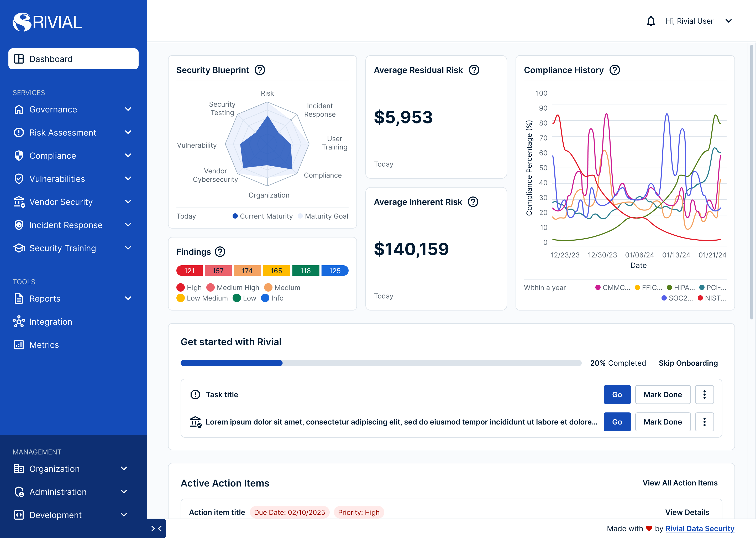The height and width of the screenshot is (538, 756).
Task: Click the red High findings count 121
Action: coord(189,271)
